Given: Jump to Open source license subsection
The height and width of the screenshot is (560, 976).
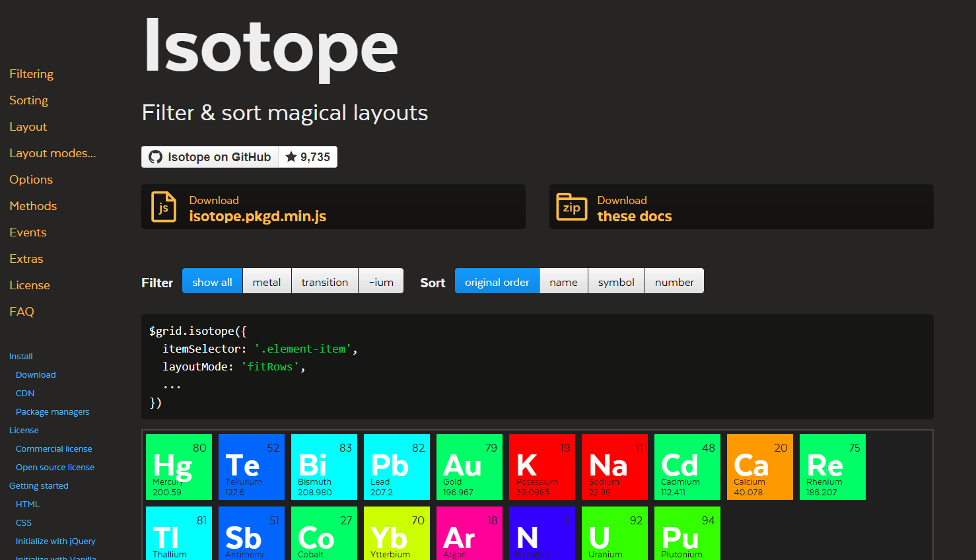Looking at the screenshot, I should (55, 467).
